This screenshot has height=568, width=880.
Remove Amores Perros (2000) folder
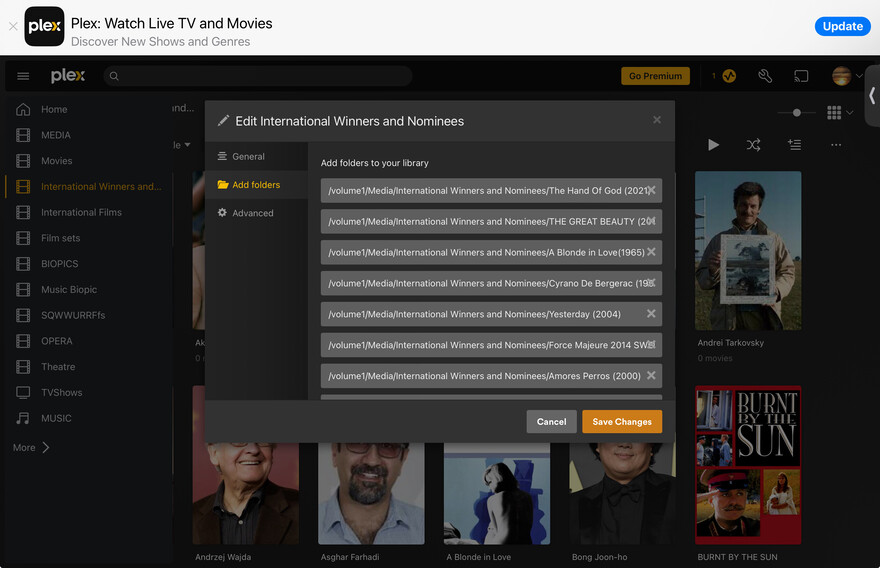(651, 375)
